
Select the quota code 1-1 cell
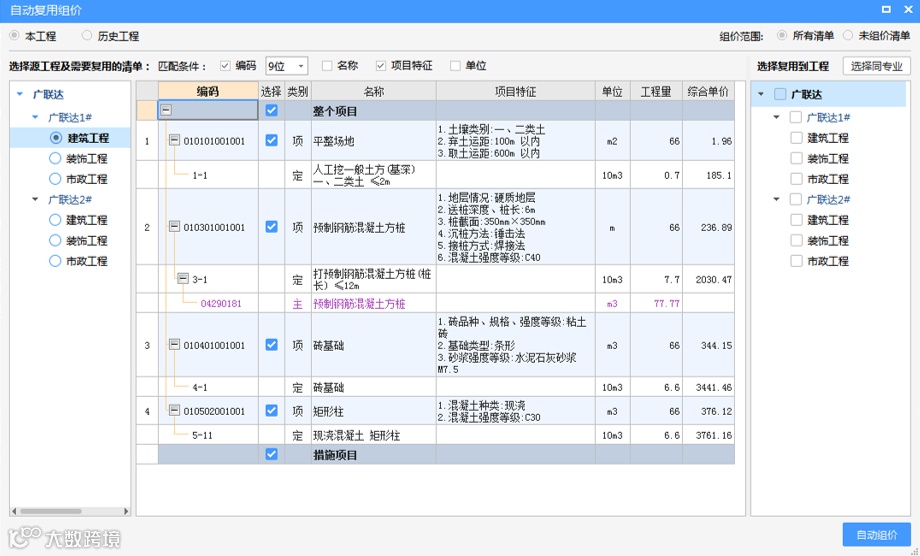(x=208, y=175)
